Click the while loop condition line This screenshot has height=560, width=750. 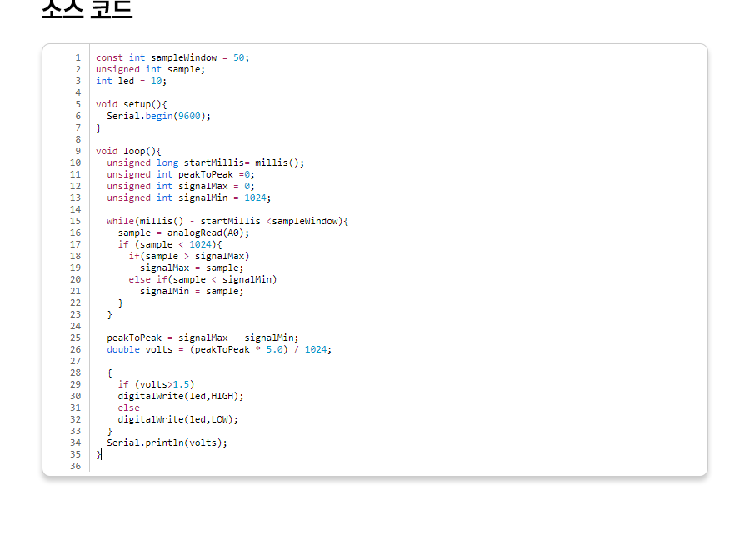point(227,222)
